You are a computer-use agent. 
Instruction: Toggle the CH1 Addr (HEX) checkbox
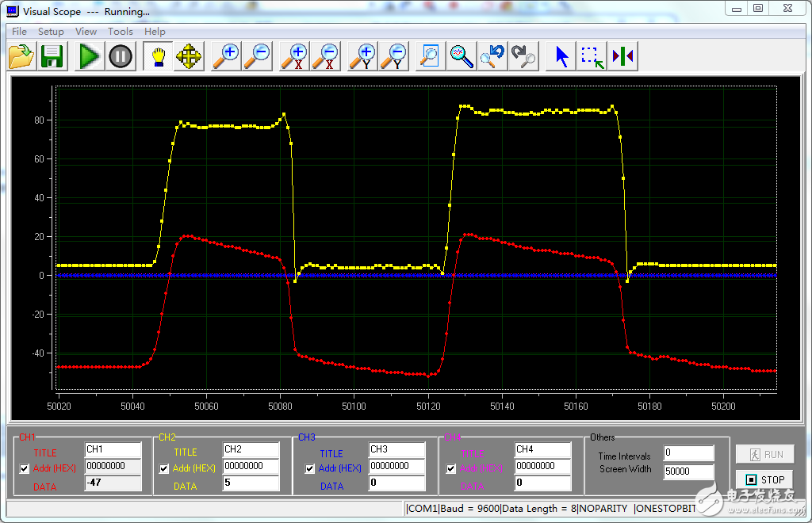[25, 468]
